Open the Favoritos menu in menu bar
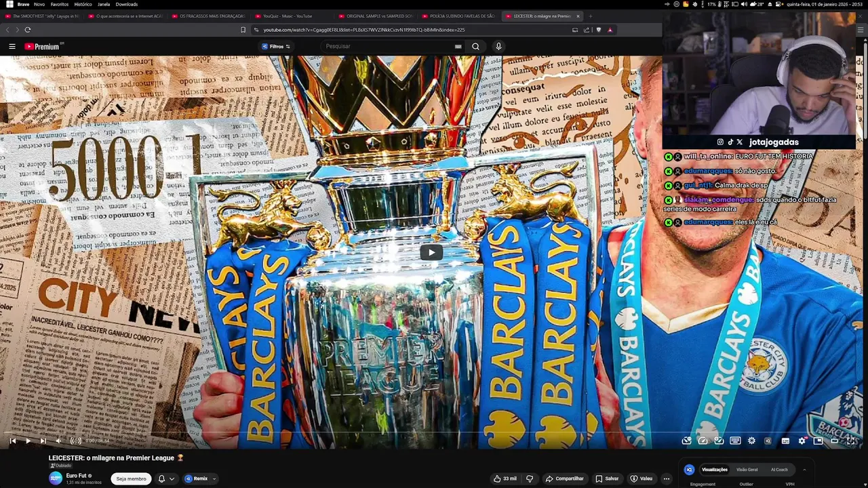Viewport: 868px width, 488px height. pyautogui.click(x=60, y=4)
